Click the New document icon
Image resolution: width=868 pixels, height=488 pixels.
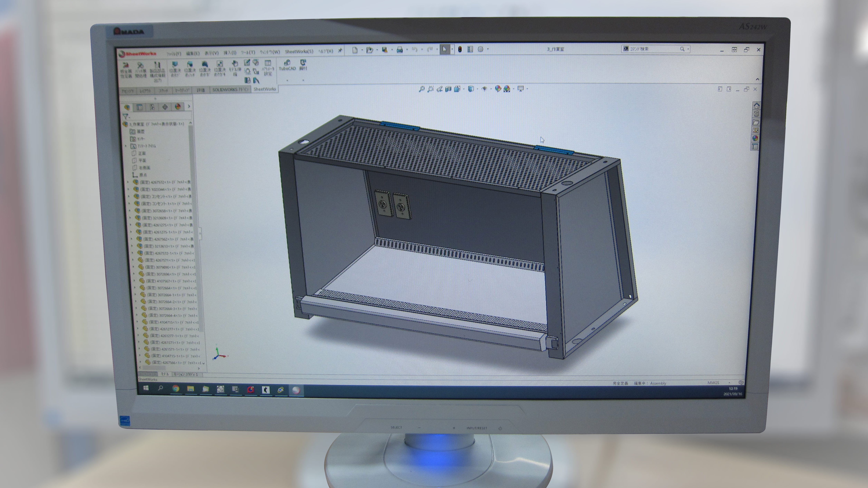[355, 50]
